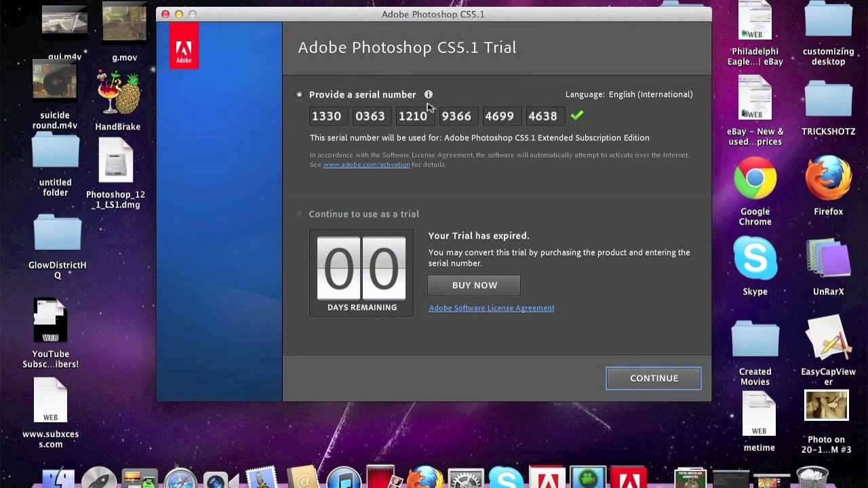The height and width of the screenshot is (488, 868).
Task: Open Photo Booth red curtain dock icon
Action: pyautogui.click(x=384, y=476)
